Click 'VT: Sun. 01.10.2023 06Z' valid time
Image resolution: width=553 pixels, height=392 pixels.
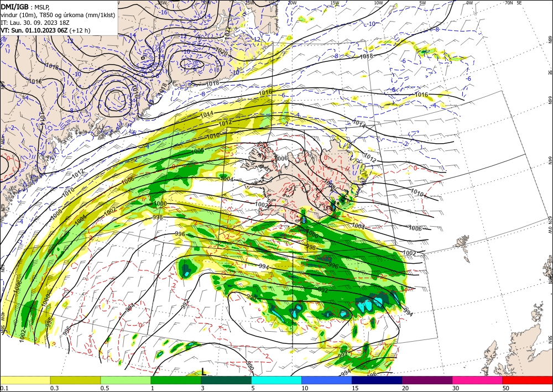coord(34,30)
